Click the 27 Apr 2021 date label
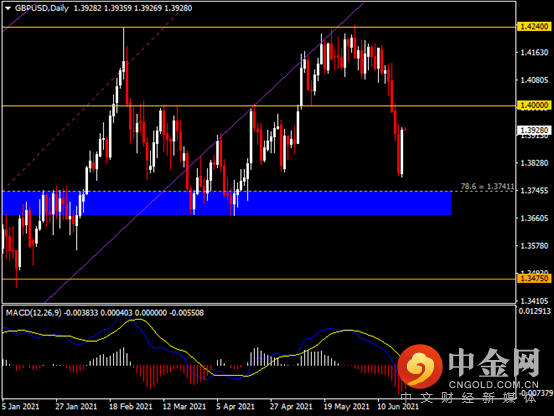The height and width of the screenshot is (416, 554). (x=291, y=406)
